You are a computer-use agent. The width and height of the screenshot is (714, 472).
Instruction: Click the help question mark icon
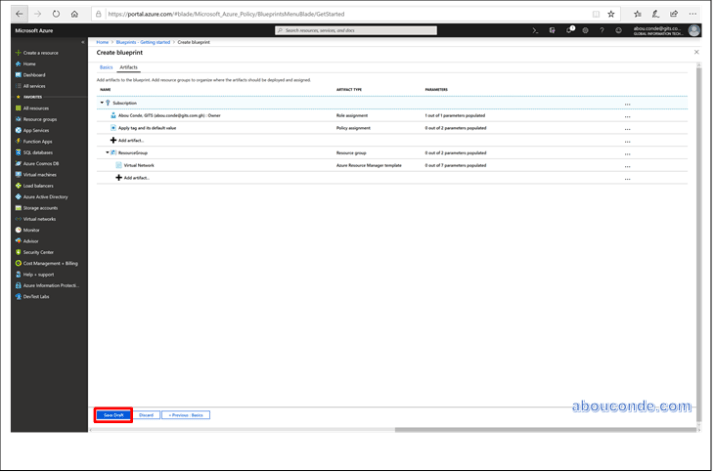[601, 31]
